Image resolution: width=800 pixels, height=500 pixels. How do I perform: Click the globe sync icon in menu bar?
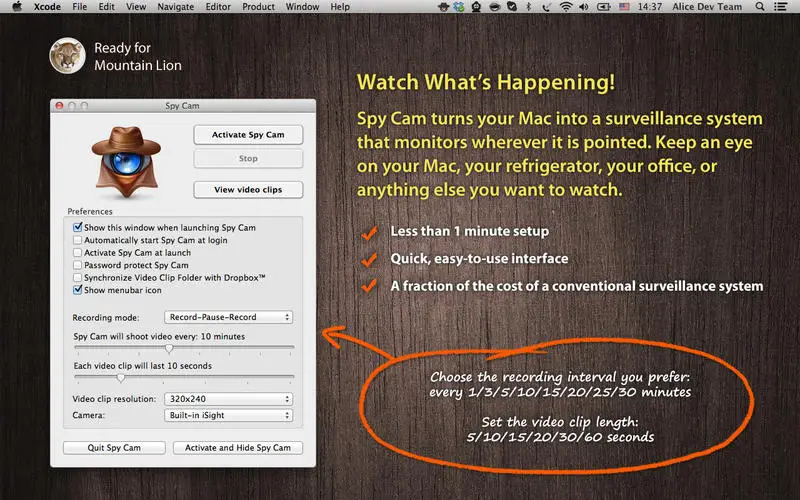click(x=459, y=7)
